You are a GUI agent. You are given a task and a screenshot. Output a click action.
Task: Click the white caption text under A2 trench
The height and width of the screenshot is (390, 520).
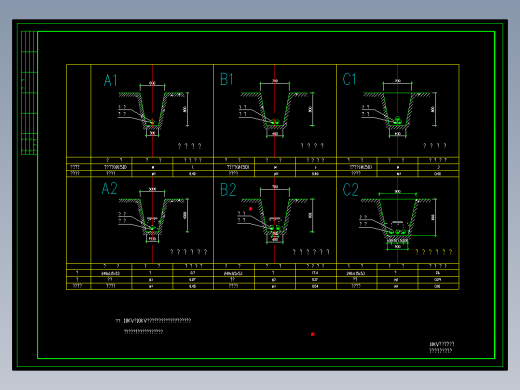pyautogui.click(x=189, y=252)
